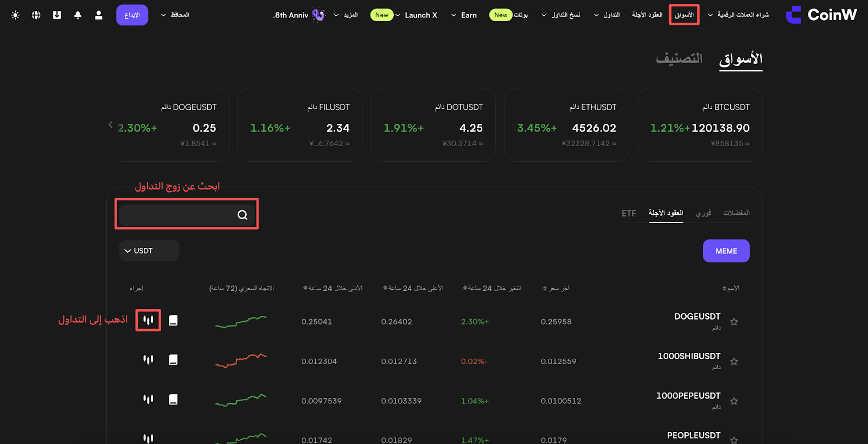Sort table by آخر سعر column

[556, 288]
